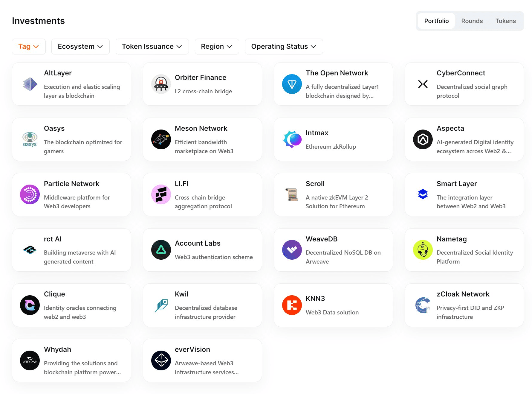Screen dimensions: 532x394
Task: Open the zCloak Network title link
Action: [463, 294]
